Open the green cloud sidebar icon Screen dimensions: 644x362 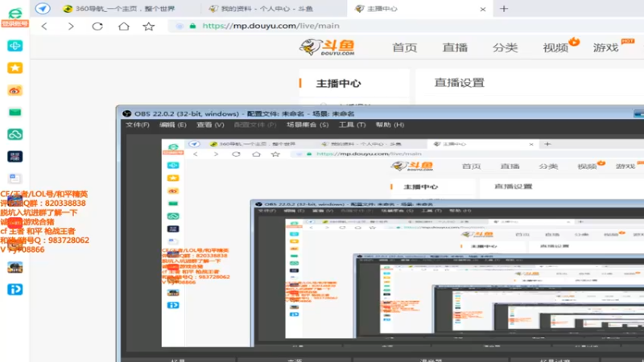(14, 134)
